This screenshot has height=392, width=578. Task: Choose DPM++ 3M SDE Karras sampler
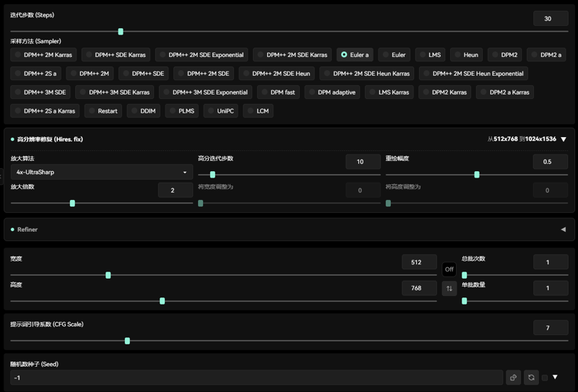115,92
